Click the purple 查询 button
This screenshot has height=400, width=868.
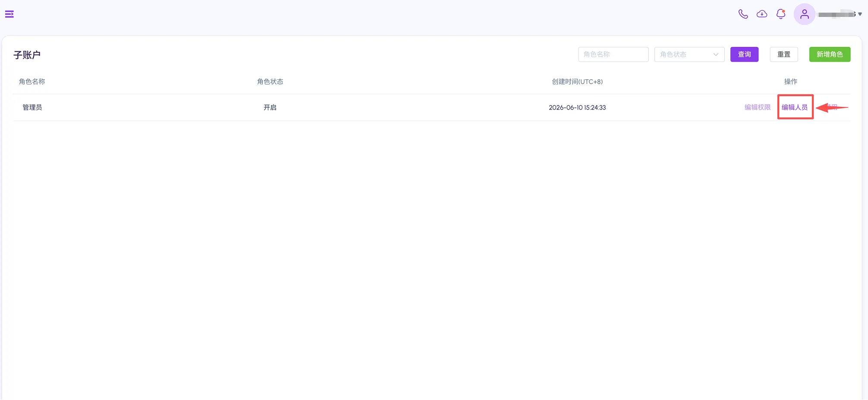744,54
